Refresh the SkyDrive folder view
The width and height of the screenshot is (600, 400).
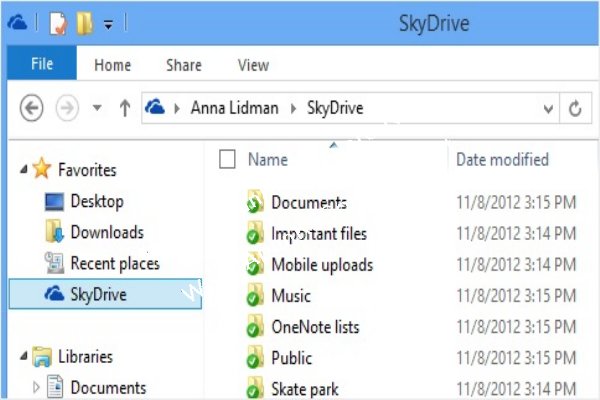575,108
